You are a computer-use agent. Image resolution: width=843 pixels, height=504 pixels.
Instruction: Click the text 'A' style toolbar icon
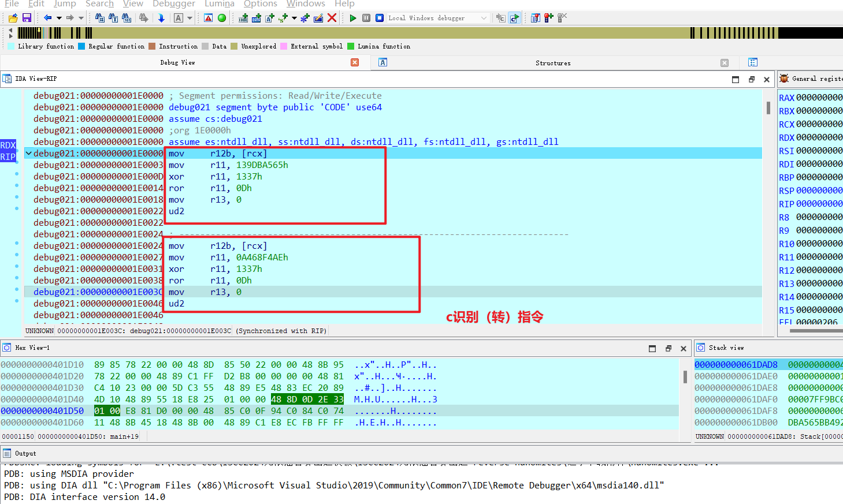tap(179, 18)
